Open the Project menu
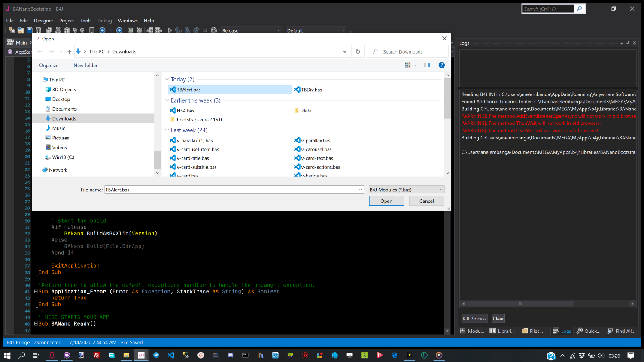Screen dimensions: 644x362 [67, 21]
